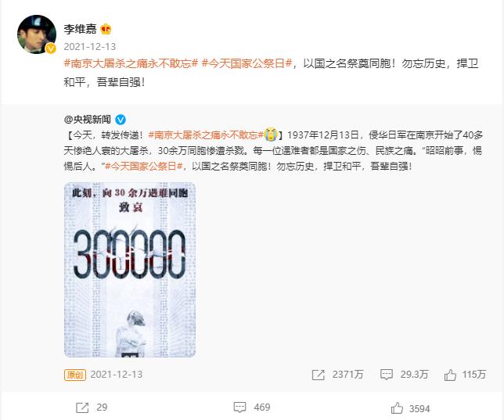Repost the original post with 2371万 shares
Viewport: 504px width, 420px height.
tap(337, 375)
